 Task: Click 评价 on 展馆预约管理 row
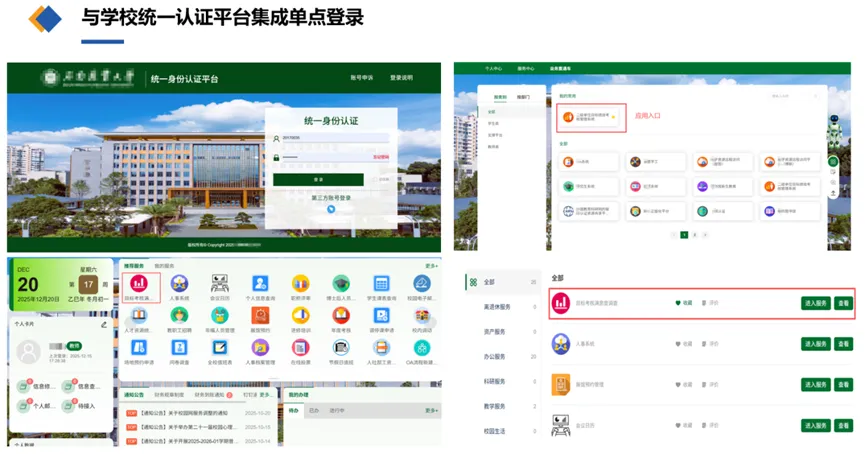[711, 384]
